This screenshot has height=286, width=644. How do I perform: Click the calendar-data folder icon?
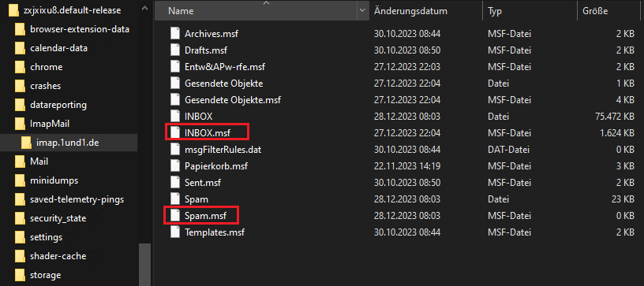click(20, 48)
